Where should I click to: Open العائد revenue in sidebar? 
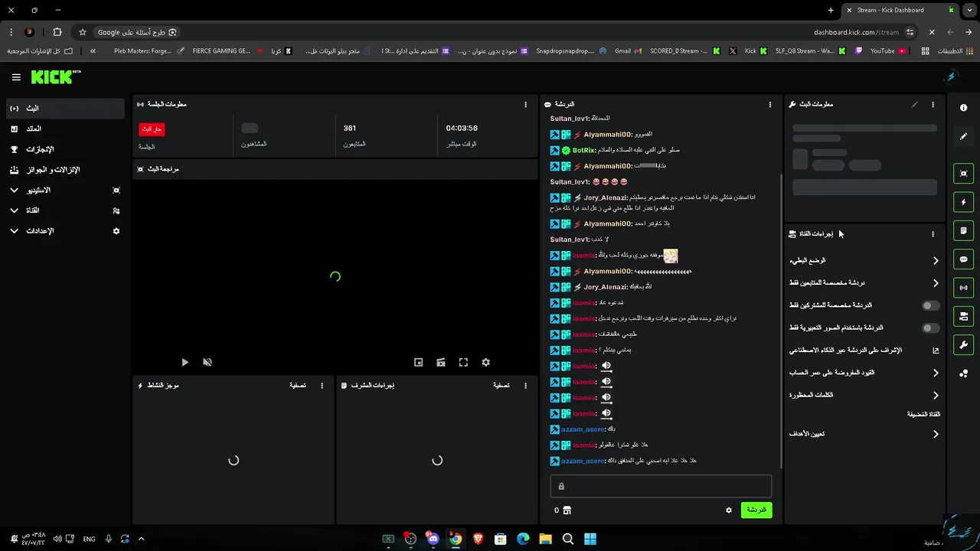coord(65,129)
